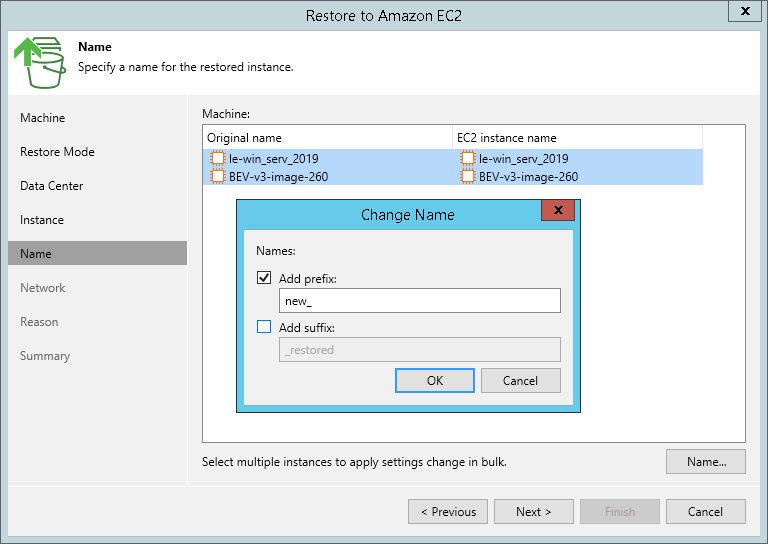768x544 pixels.
Task: Cancel the Restore to Amazon EC2 wizard
Action: [706, 512]
